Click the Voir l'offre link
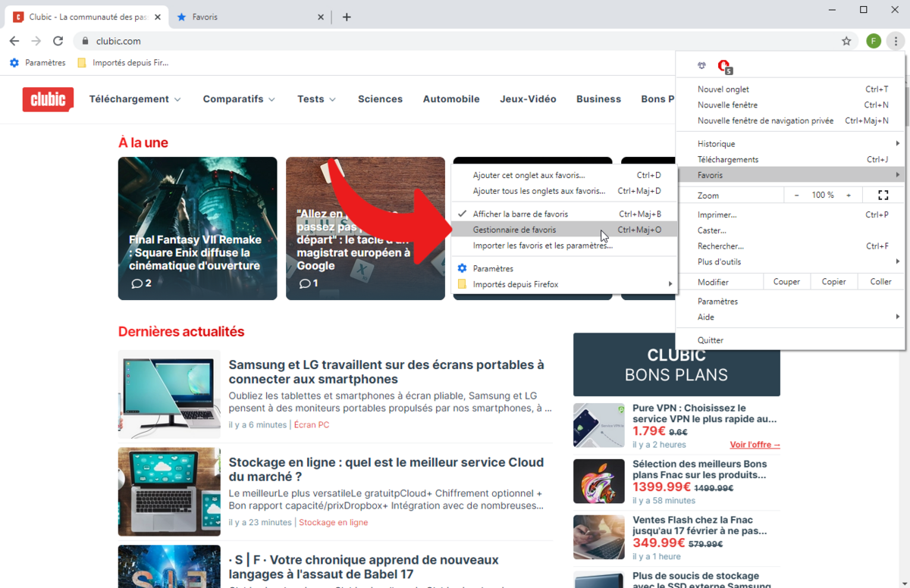This screenshot has height=588, width=910. pos(755,445)
